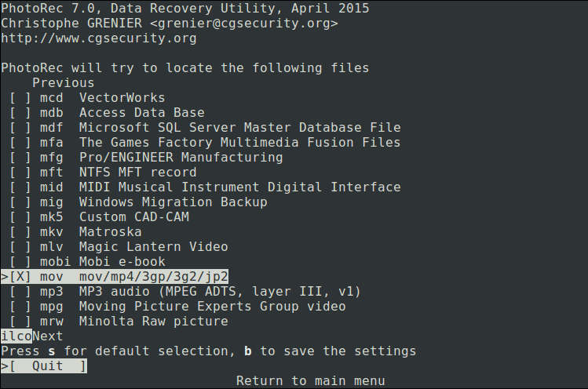Select the mobi e-book checkbox

click(x=20, y=262)
